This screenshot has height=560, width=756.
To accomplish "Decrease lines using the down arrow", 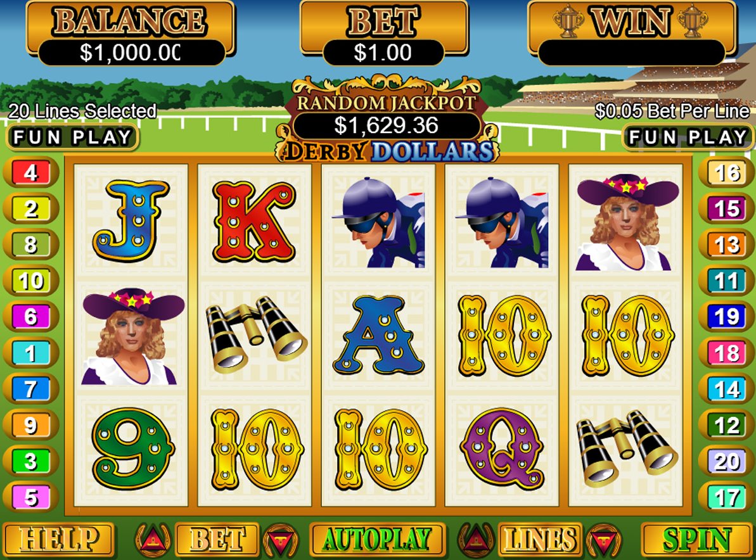I will pos(605,539).
